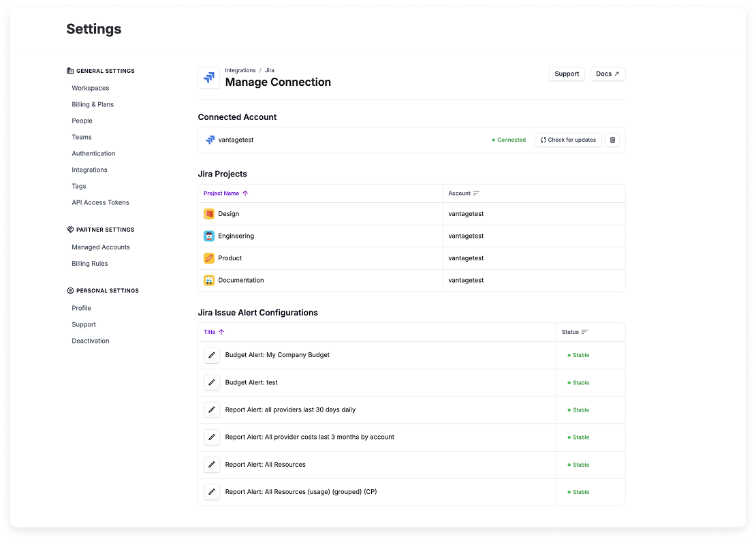Click the Design project name
Screen dimensions: 756x541
point(229,214)
